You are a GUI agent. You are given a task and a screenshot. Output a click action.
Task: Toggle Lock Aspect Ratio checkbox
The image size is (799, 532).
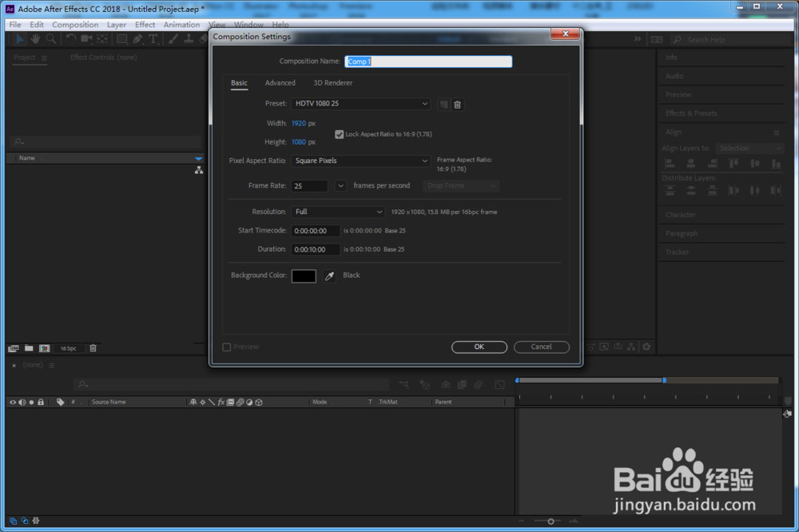tap(340, 134)
